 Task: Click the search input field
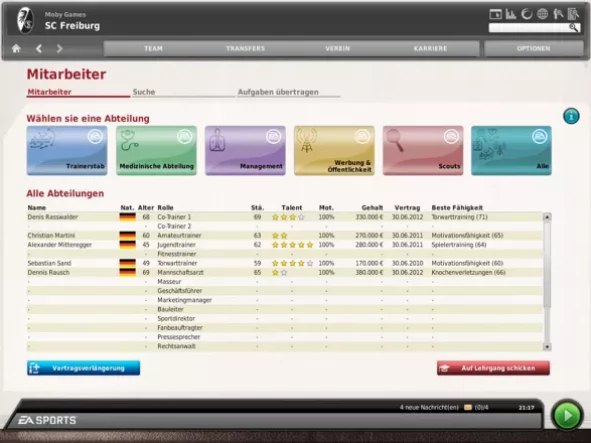tap(529, 28)
